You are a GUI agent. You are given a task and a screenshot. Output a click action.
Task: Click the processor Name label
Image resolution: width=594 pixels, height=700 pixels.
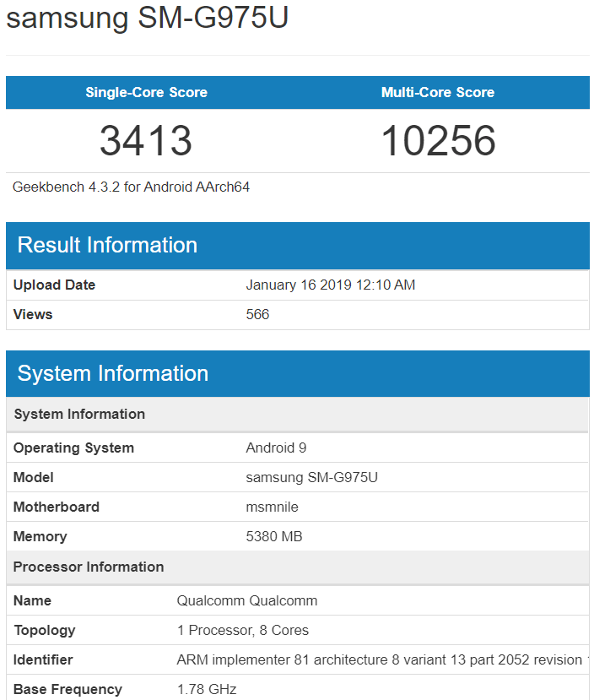coord(32,600)
